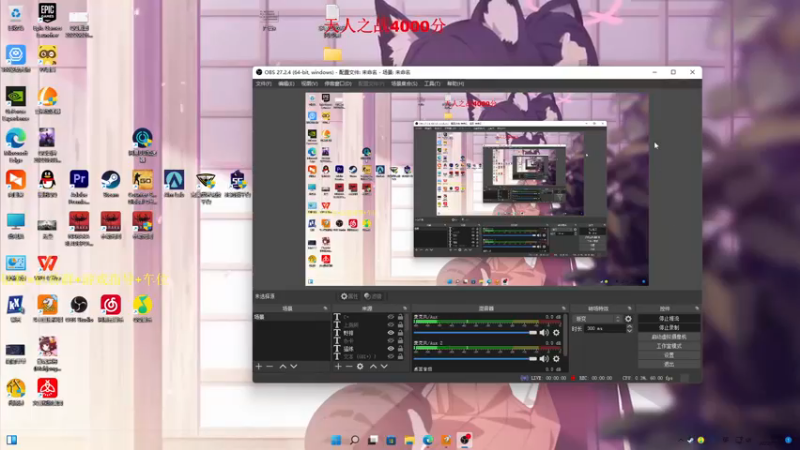Adjust 麦克风/Aux volume slider
Screen dimensions: 800x450
click(x=476, y=333)
